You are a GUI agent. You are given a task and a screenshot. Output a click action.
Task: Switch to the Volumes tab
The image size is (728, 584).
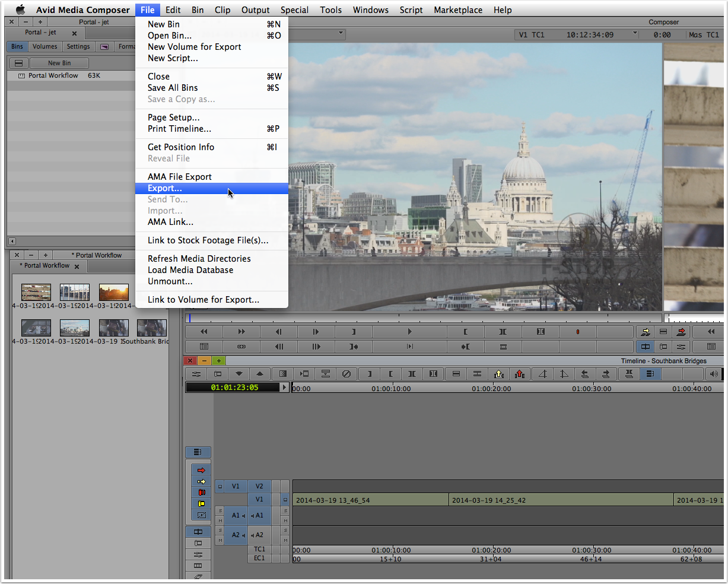pyautogui.click(x=45, y=46)
